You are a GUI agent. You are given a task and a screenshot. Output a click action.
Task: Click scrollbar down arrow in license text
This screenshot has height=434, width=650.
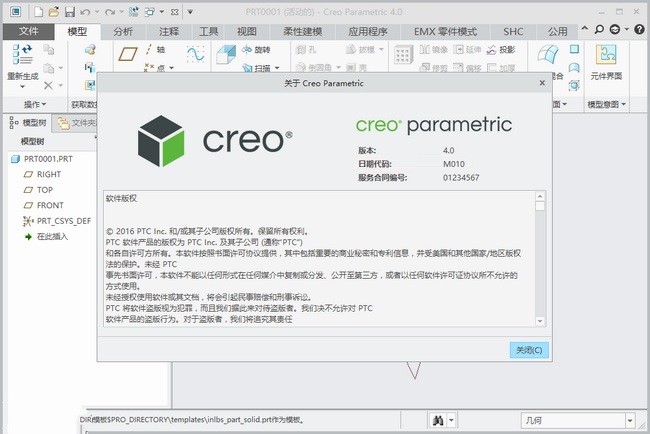point(540,321)
